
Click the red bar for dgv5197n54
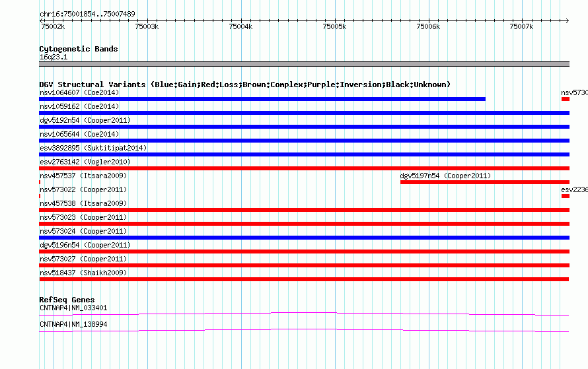(485, 182)
